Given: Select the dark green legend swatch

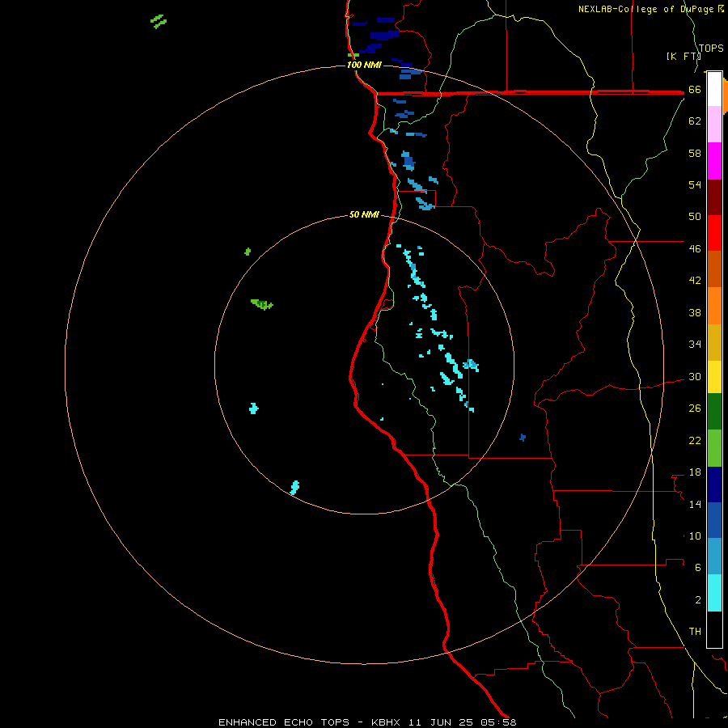Looking at the screenshot, I should click(714, 412).
